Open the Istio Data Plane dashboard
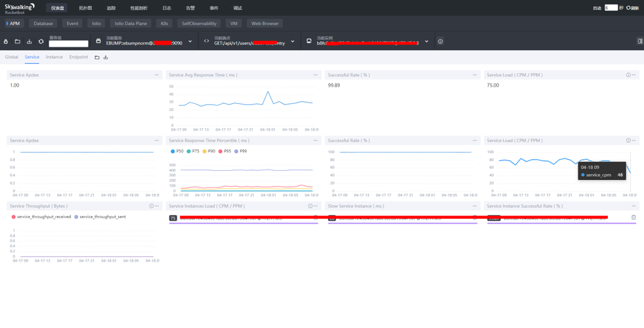The height and width of the screenshot is (328, 644). 131,24
